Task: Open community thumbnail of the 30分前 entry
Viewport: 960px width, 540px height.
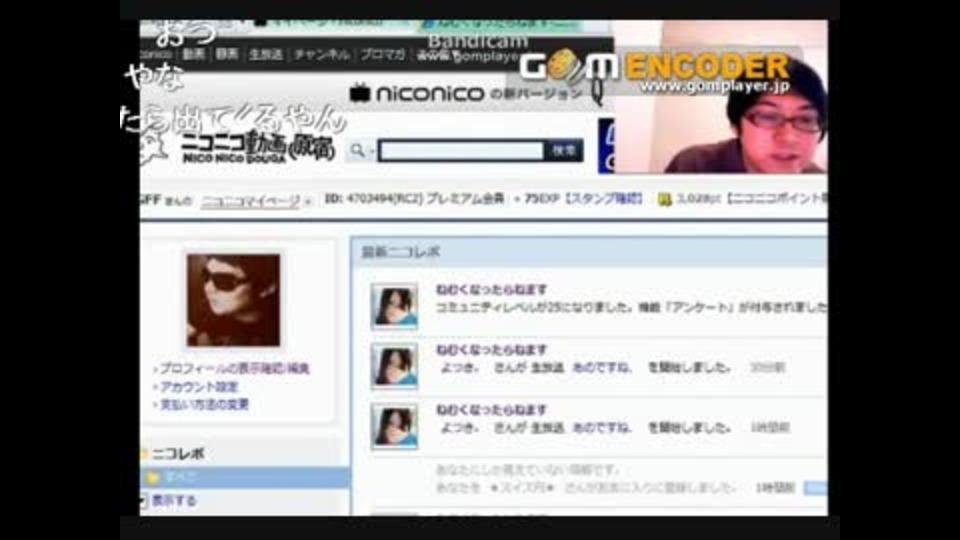Action: [x=394, y=366]
